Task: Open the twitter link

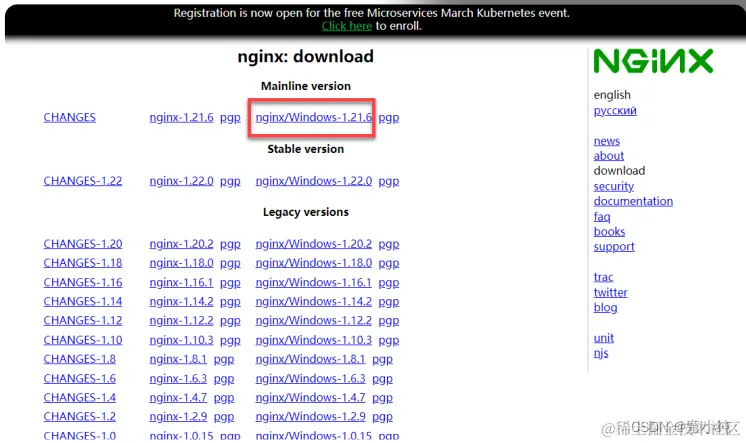Action: click(x=610, y=292)
